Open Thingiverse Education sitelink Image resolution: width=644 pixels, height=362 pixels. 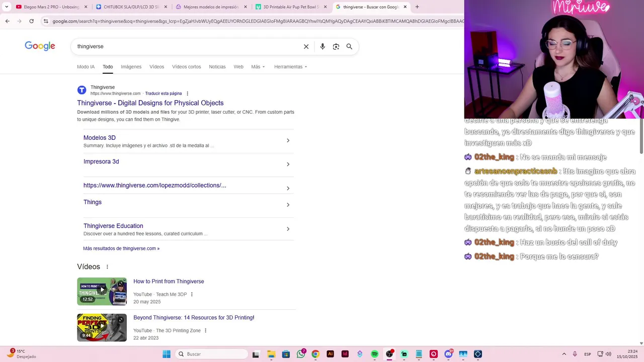(x=113, y=226)
